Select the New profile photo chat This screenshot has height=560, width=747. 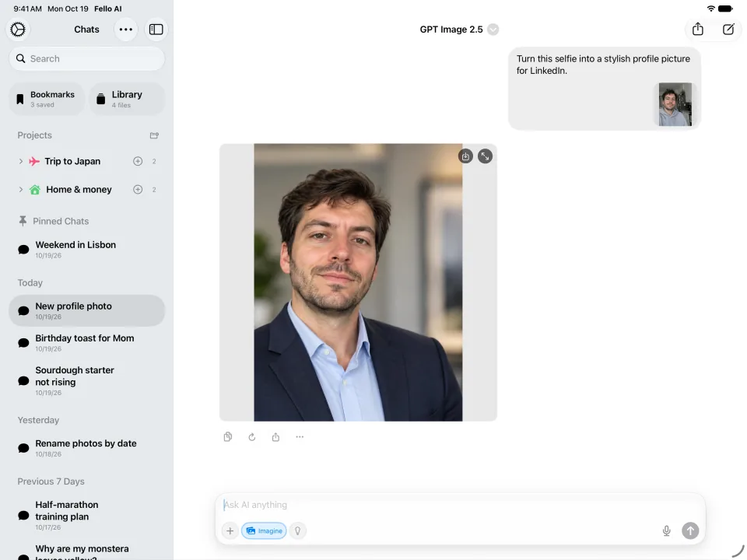[86, 310]
